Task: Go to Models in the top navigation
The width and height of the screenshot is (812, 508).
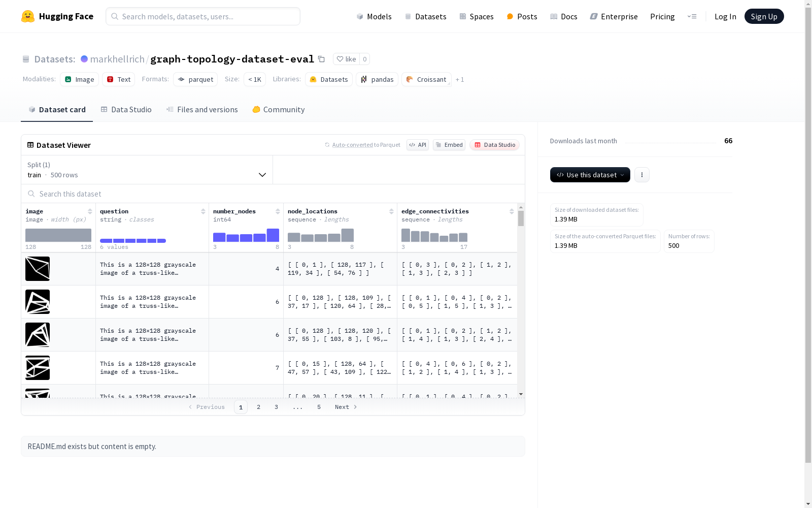Action: [x=374, y=16]
